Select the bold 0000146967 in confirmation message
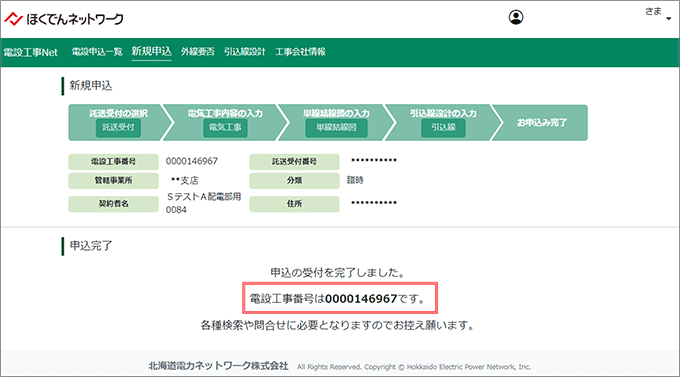 (x=361, y=298)
